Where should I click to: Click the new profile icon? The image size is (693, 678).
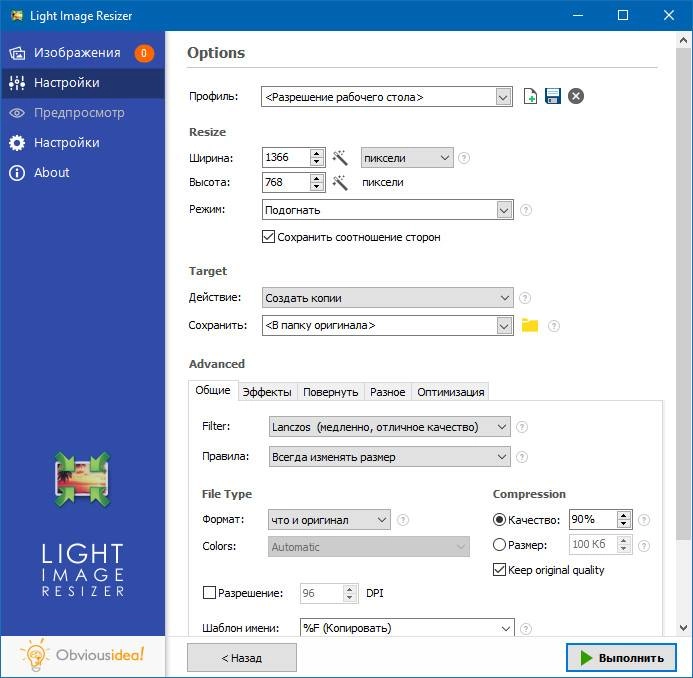530,96
